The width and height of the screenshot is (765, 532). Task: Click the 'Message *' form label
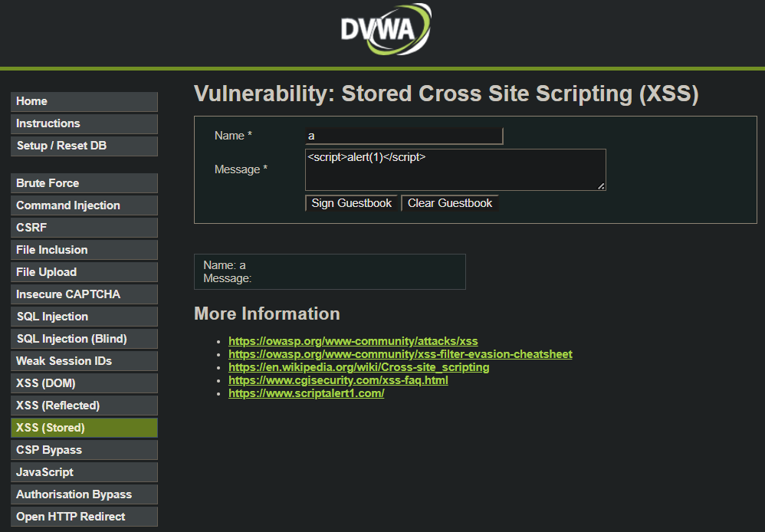coord(241,169)
